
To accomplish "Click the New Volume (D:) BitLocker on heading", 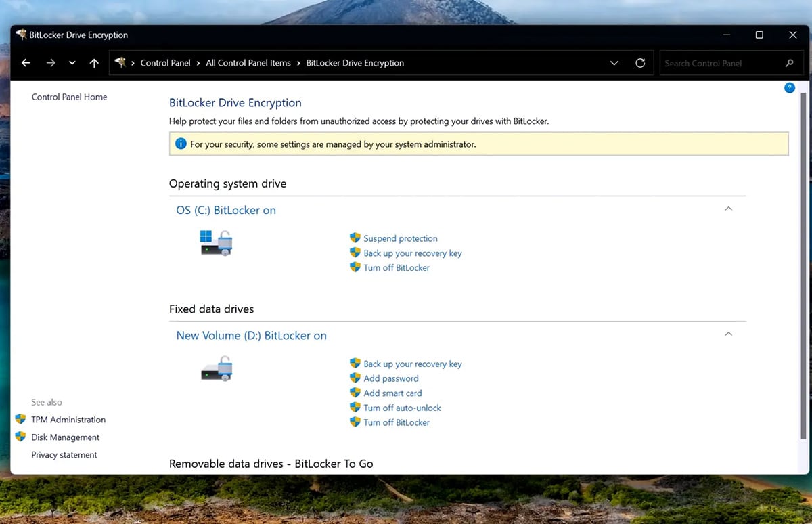I will (x=251, y=335).
